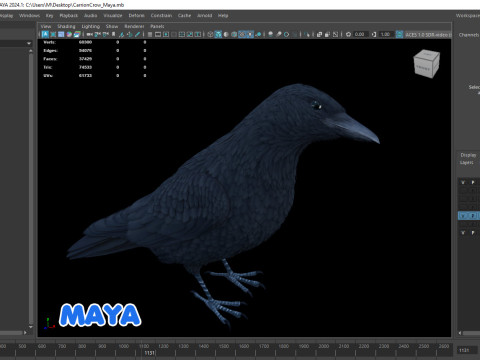Open the panel Show menu
The width and height of the screenshot is (480, 360).
click(112, 26)
